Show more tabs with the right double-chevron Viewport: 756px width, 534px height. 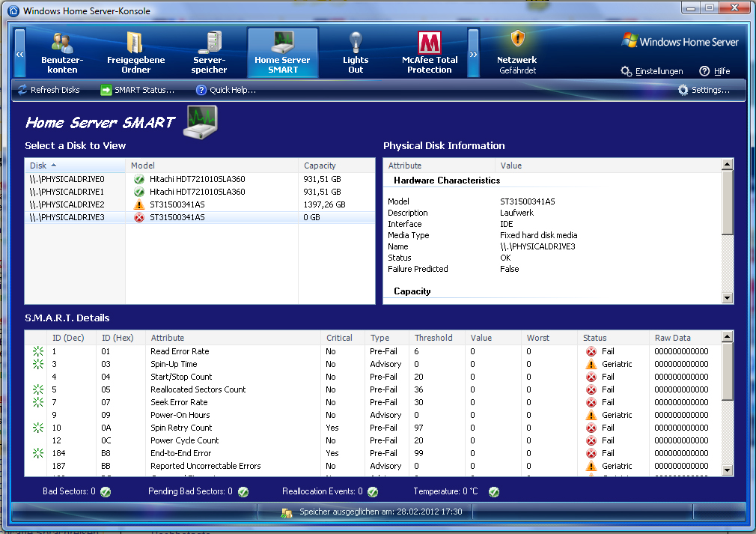[474, 53]
